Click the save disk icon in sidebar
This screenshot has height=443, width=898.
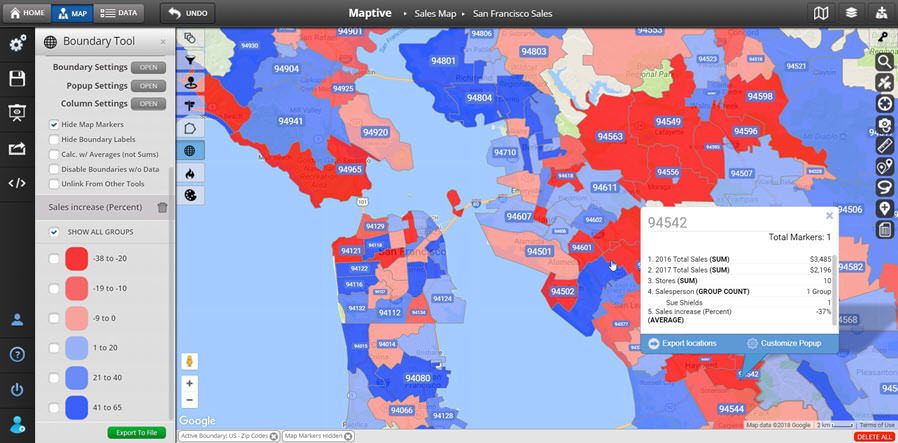point(17,79)
